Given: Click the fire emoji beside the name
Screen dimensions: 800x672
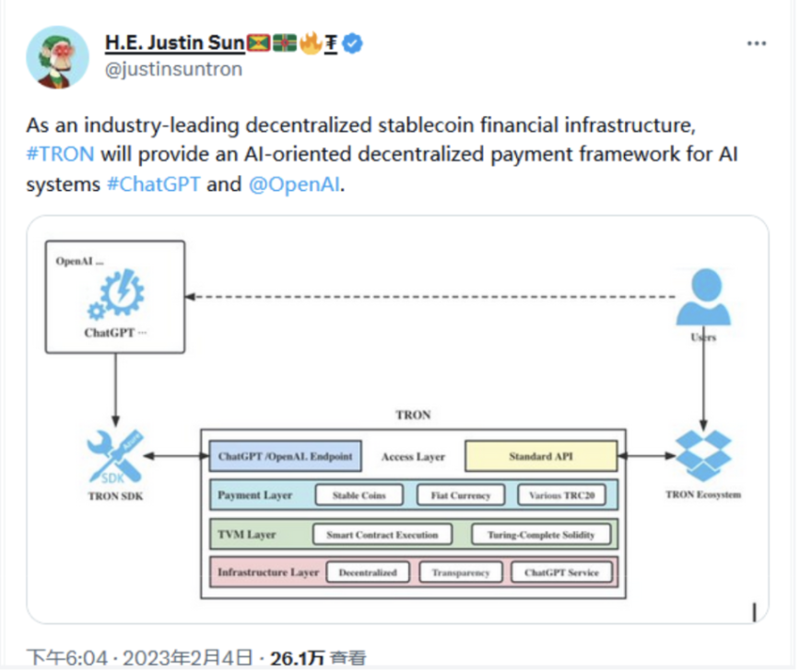Looking at the screenshot, I should click(x=309, y=43).
